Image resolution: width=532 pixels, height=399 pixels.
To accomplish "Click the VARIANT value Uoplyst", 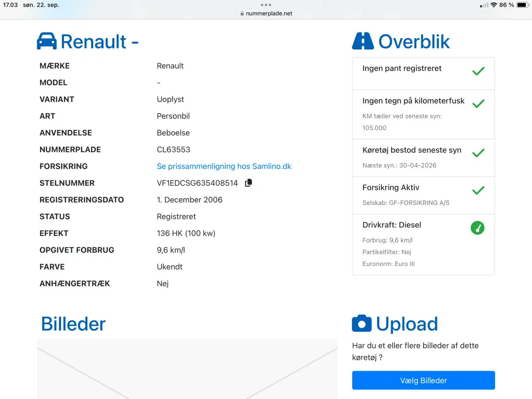I will pos(170,99).
